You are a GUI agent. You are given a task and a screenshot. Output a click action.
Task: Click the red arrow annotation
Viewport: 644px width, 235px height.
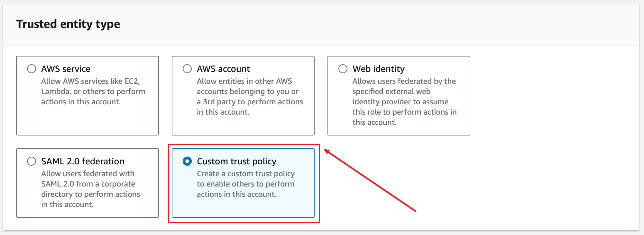click(x=370, y=180)
